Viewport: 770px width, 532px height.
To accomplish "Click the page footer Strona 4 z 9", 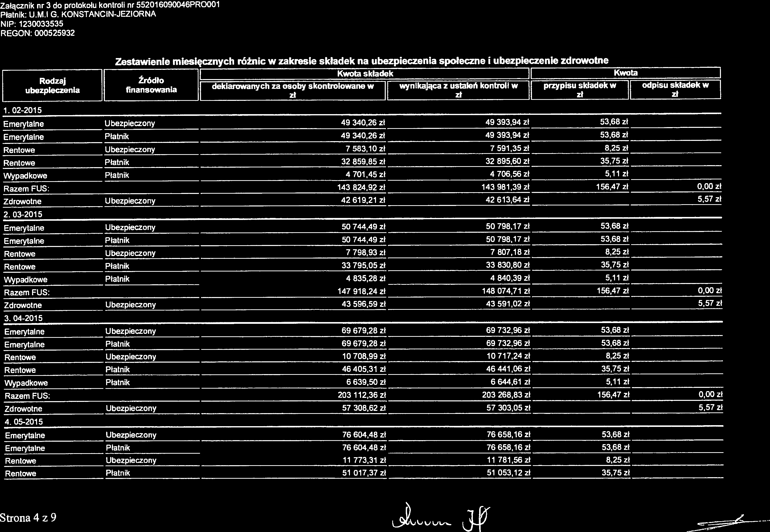I will click(x=28, y=517).
